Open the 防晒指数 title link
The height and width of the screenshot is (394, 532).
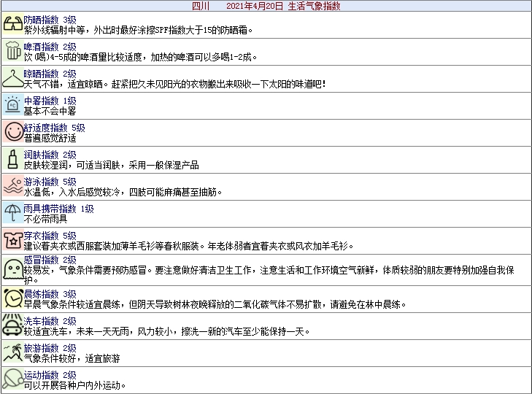point(42,20)
